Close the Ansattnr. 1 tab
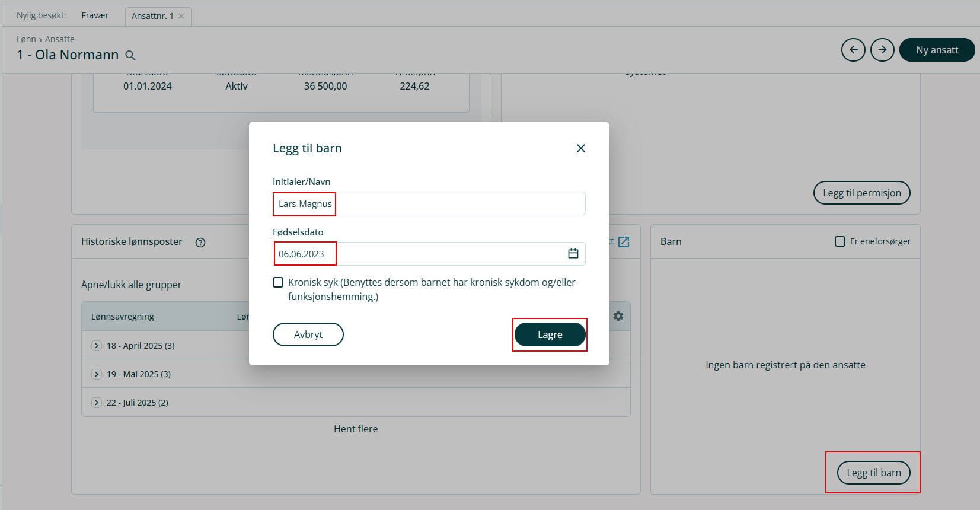Image resolution: width=980 pixels, height=510 pixels. (181, 16)
